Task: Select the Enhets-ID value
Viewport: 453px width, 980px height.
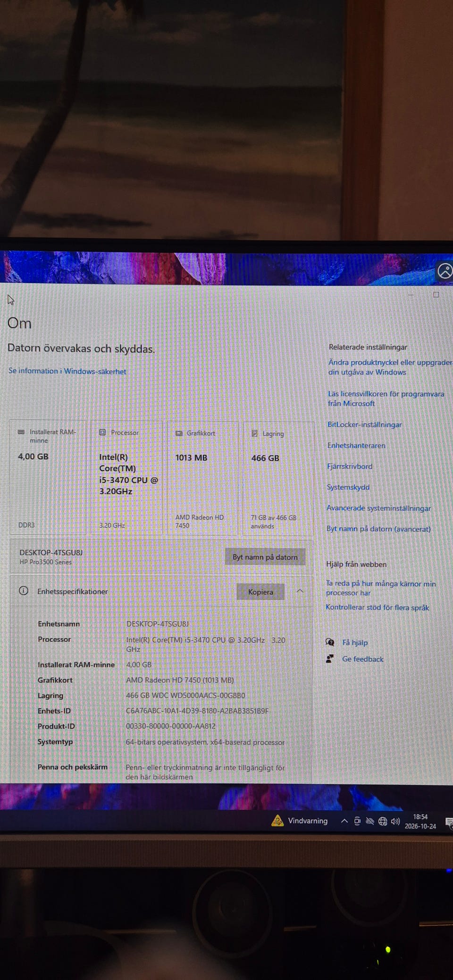Action: (197, 711)
